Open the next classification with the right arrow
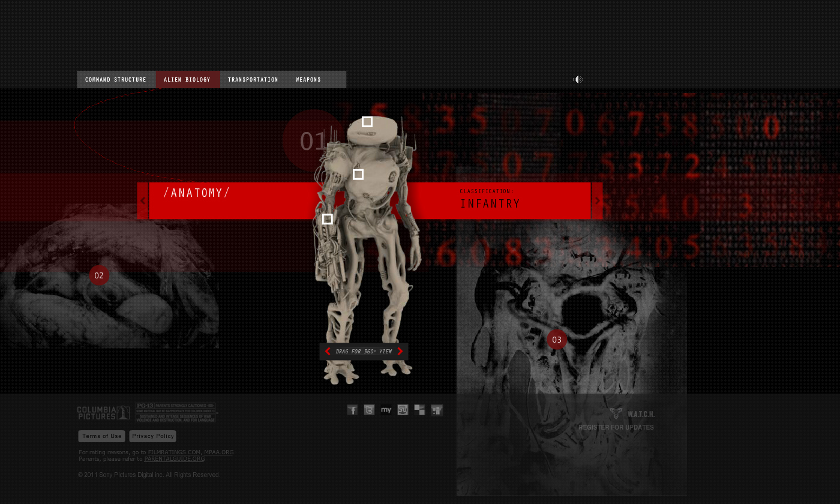 point(597,200)
